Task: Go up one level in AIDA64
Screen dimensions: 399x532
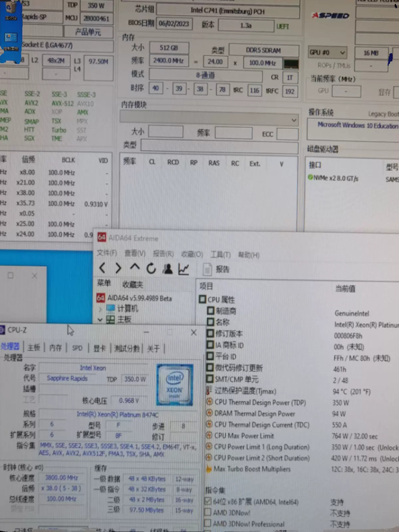Action: [135, 267]
